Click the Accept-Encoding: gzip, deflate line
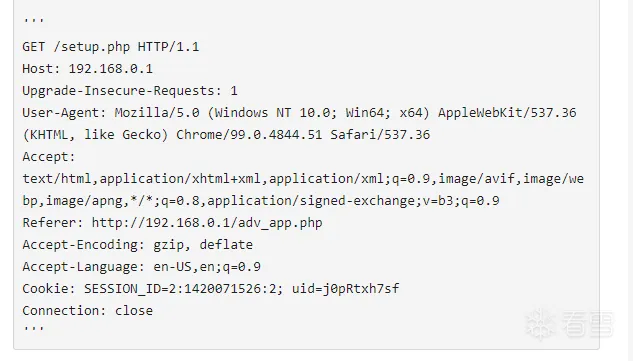 (x=138, y=245)
